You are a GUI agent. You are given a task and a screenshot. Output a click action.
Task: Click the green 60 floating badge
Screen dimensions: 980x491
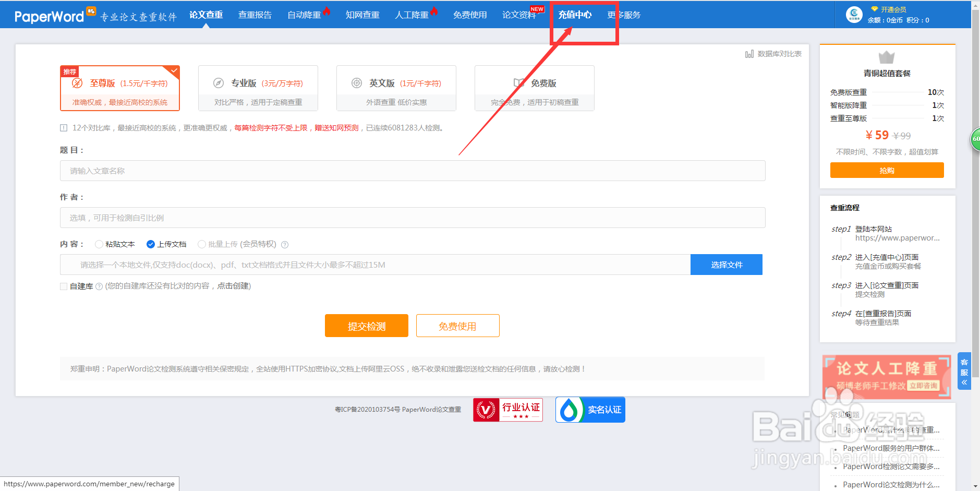coord(975,139)
